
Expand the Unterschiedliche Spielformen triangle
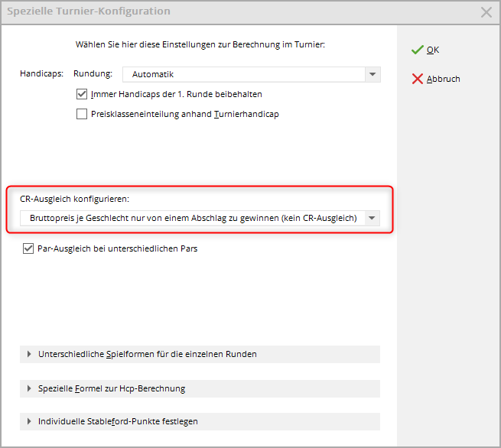[x=29, y=354]
